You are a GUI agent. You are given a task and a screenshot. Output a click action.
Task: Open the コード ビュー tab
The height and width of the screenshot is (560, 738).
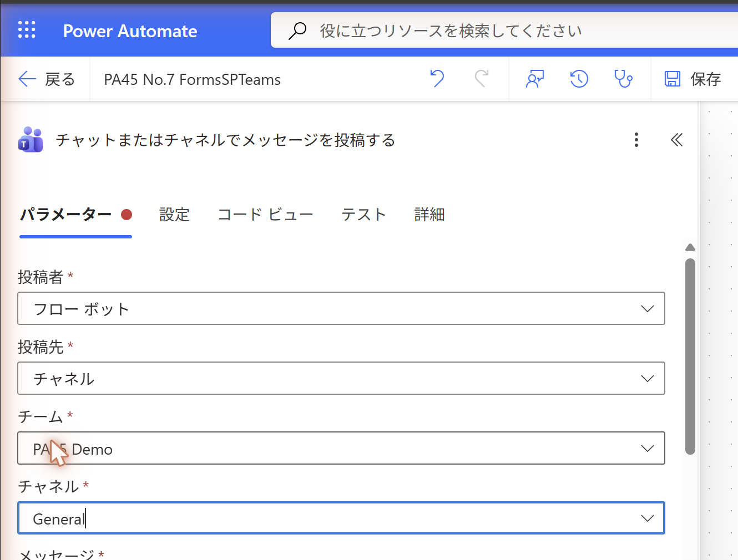265,215
